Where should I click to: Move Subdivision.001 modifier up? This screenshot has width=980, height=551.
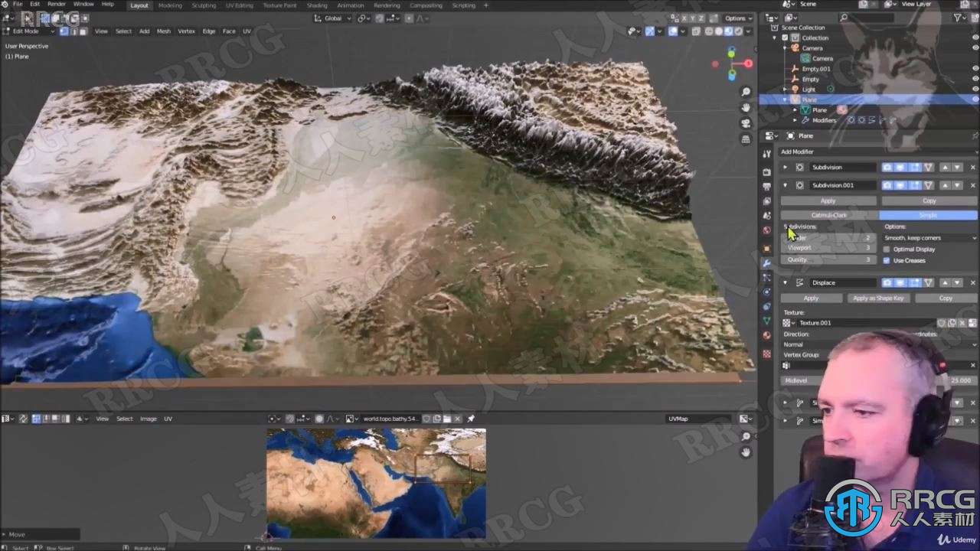pos(945,185)
